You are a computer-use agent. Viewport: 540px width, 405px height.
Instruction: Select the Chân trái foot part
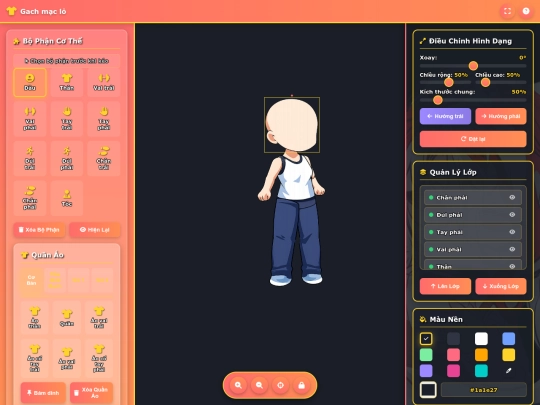coord(104,158)
